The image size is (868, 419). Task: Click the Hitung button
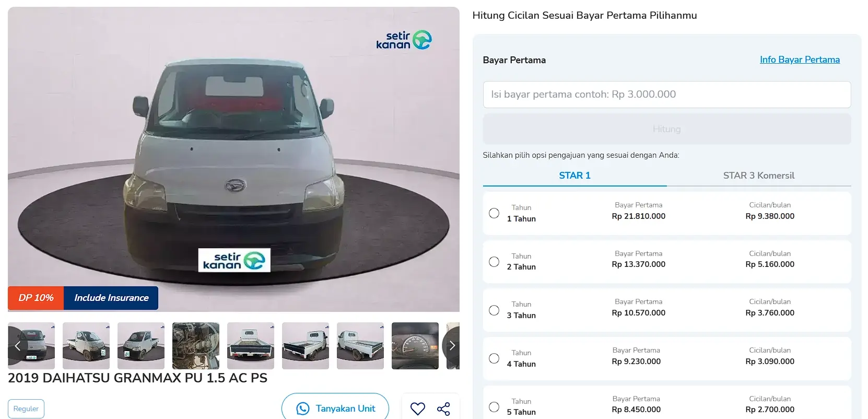click(667, 129)
